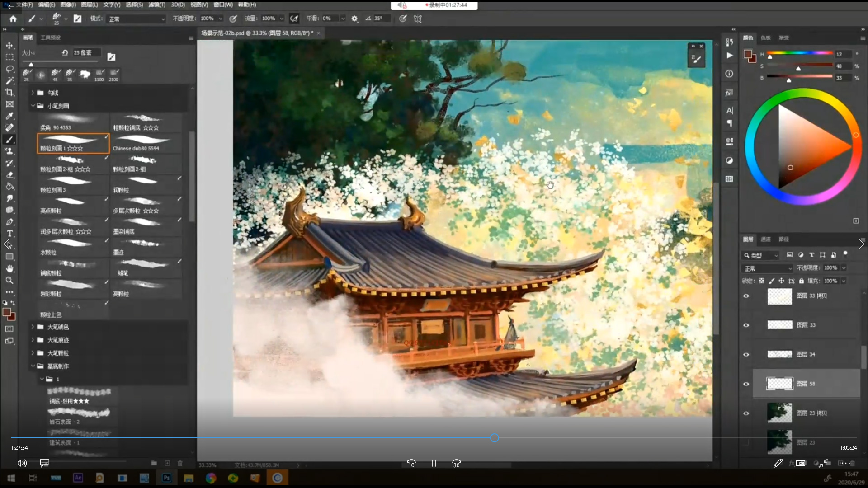Select the Brush tool in left toolbar

click(9, 139)
